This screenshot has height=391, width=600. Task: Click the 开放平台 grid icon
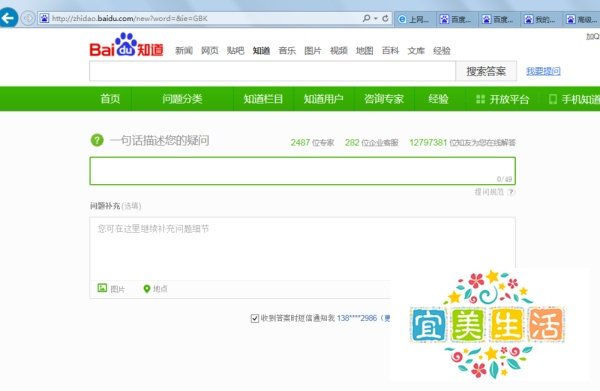click(480, 99)
